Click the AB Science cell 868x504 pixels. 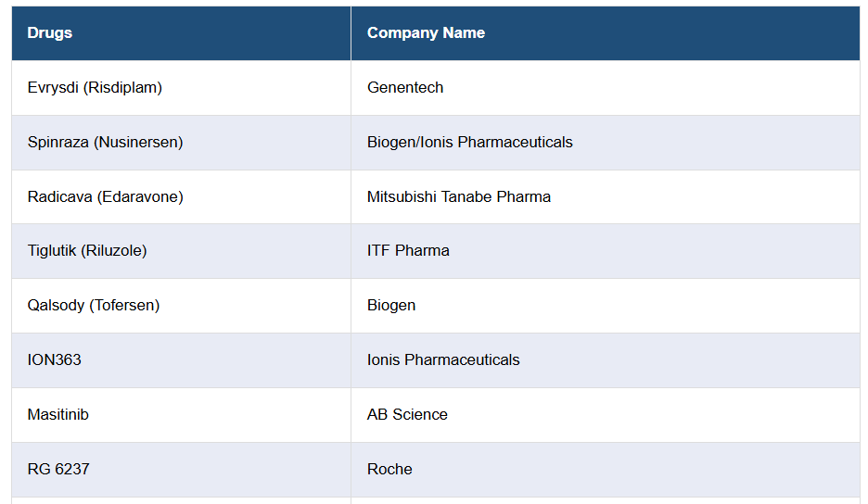point(407,414)
